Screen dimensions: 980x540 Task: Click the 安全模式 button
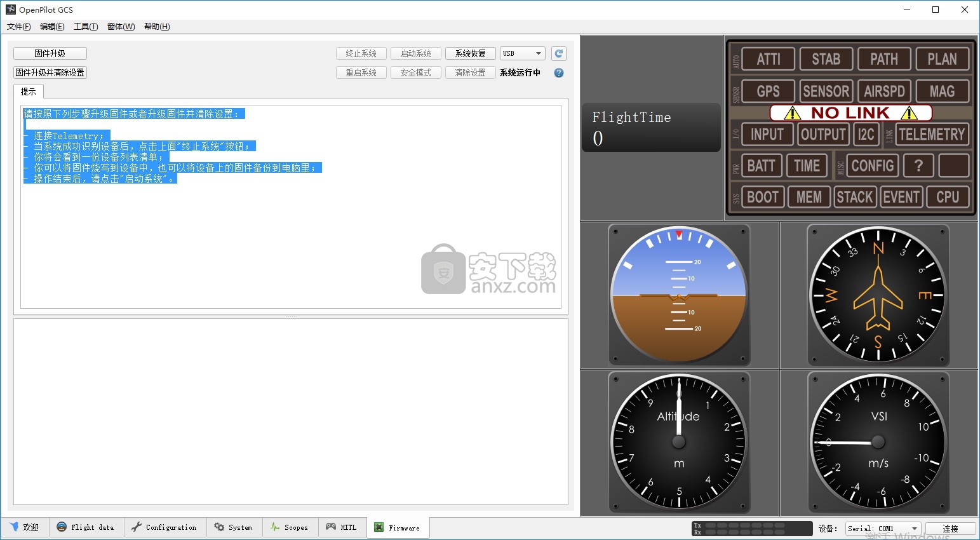[x=416, y=72]
